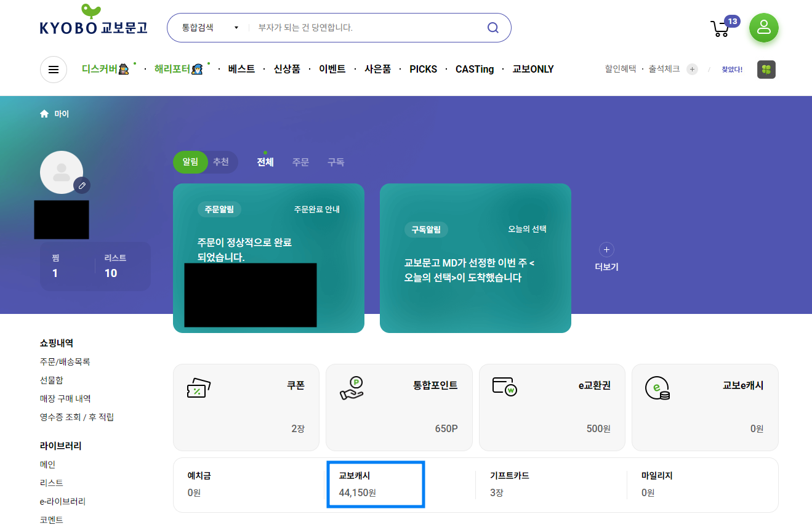The width and height of the screenshot is (812, 530).
Task: Click the 쿠폰 2장 value
Action: coord(298,428)
